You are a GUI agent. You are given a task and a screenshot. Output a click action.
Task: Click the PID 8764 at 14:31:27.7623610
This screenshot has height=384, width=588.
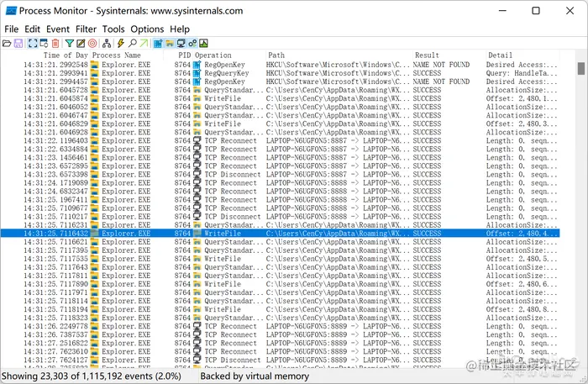tap(182, 351)
